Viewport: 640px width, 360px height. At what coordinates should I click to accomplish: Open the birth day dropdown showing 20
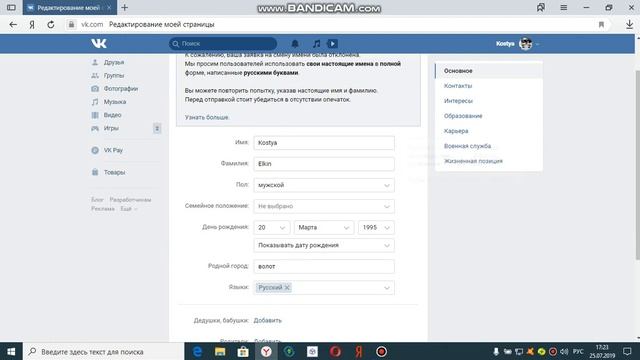pos(271,227)
